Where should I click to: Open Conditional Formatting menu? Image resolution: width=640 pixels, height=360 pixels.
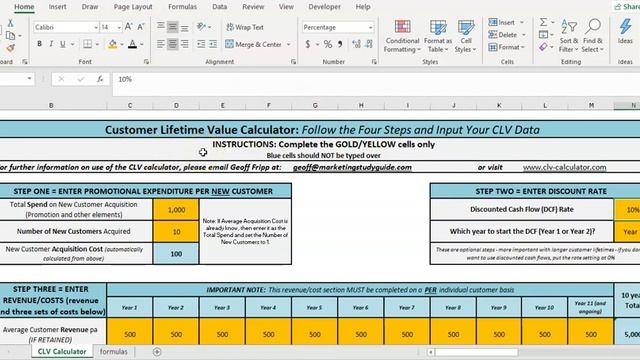(402, 36)
